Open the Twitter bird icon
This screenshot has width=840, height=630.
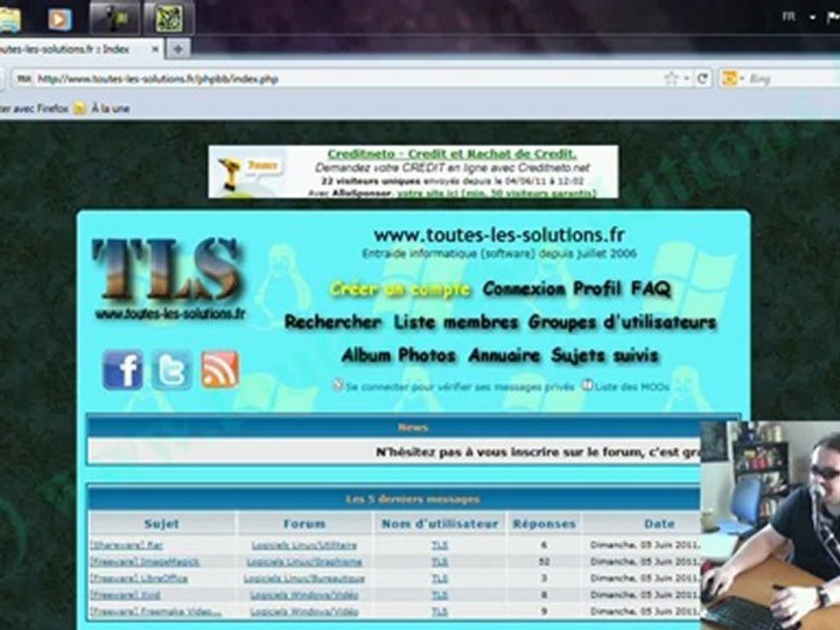pos(171,369)
